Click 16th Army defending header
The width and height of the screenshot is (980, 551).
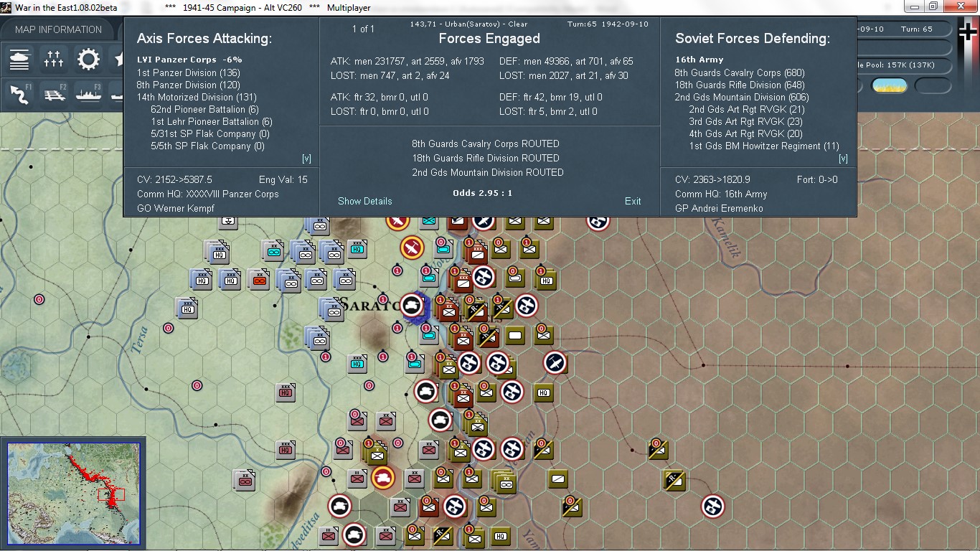point(699,60)
